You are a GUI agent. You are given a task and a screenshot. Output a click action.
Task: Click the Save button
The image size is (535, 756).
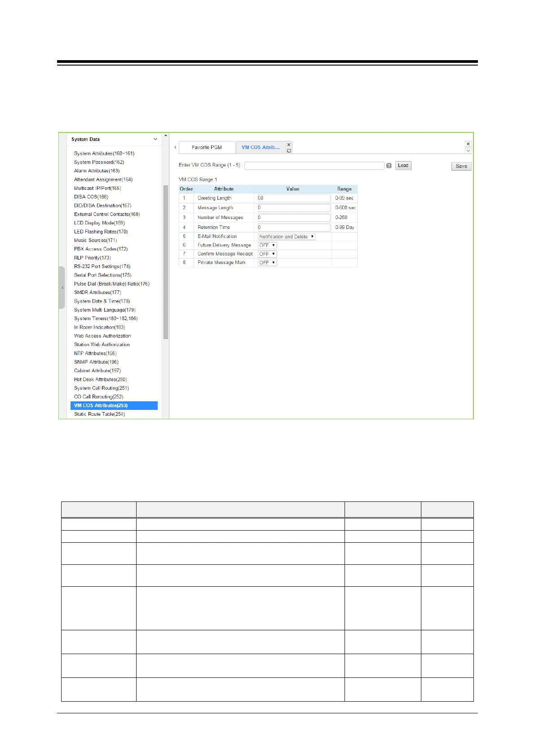(461, 166)
